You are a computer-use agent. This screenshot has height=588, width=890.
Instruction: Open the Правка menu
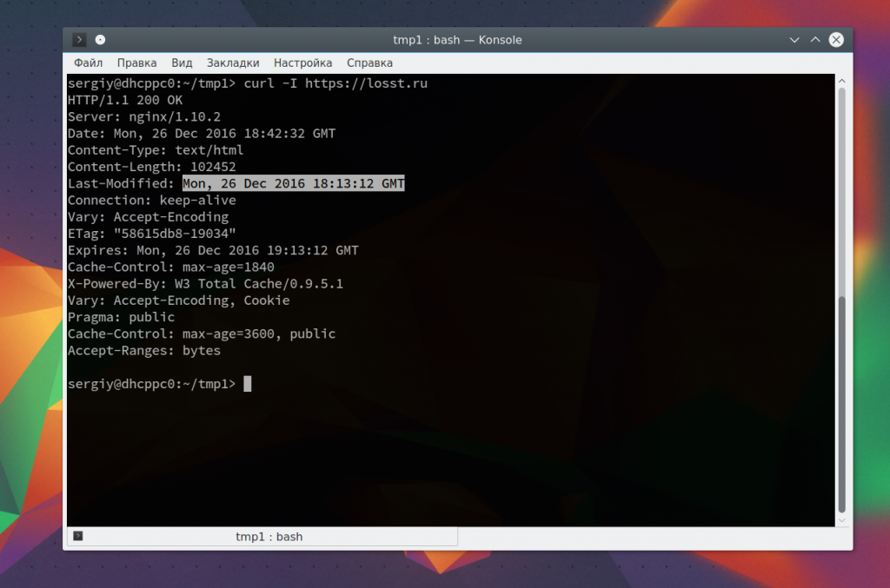point(136,63)
